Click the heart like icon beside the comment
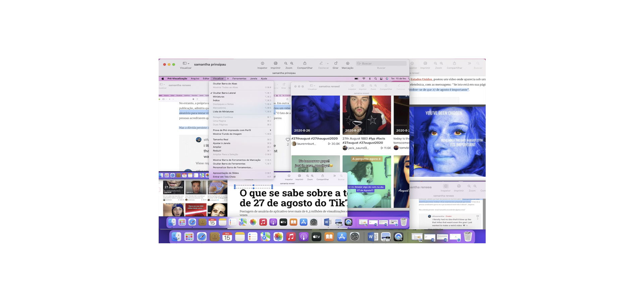This screenshot has width=644, height=302. point(288,140)
